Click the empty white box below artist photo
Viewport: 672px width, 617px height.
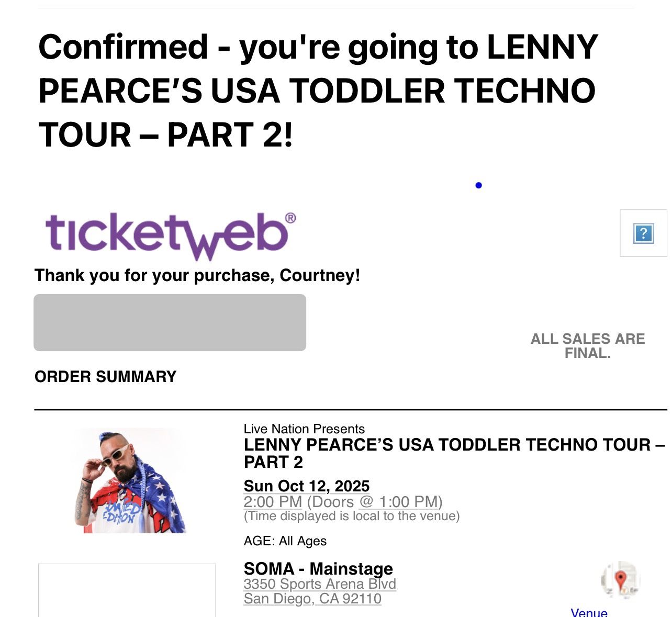(127, 590)
